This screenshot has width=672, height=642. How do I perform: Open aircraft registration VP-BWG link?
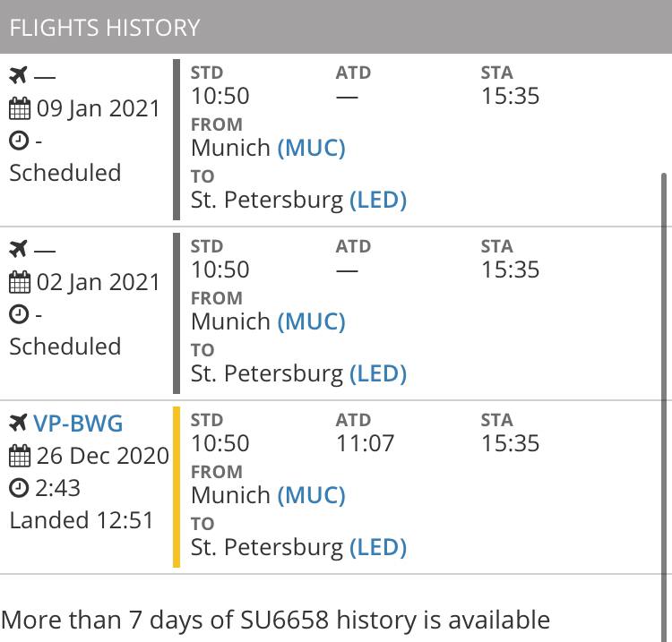tap(78, 424)
